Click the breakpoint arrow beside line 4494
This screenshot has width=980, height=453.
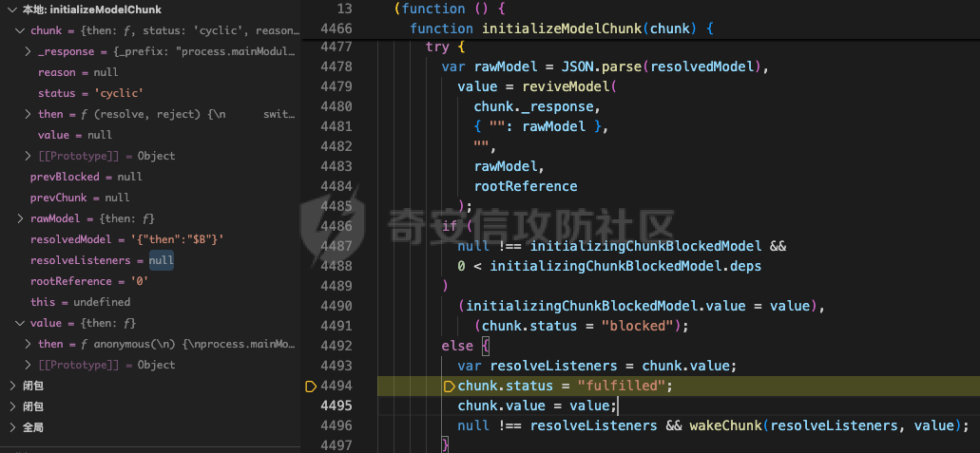(310, 386)
